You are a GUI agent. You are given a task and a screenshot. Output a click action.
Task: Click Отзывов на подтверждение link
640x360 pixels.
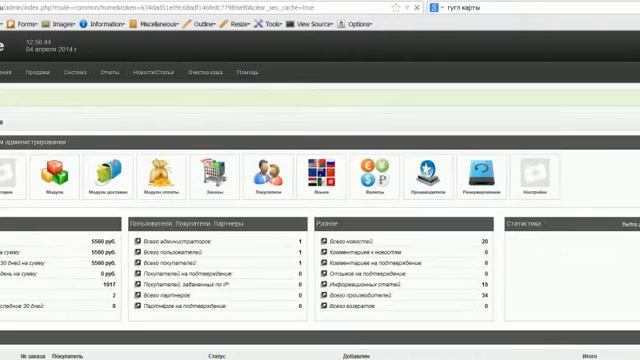coord(368,273)
